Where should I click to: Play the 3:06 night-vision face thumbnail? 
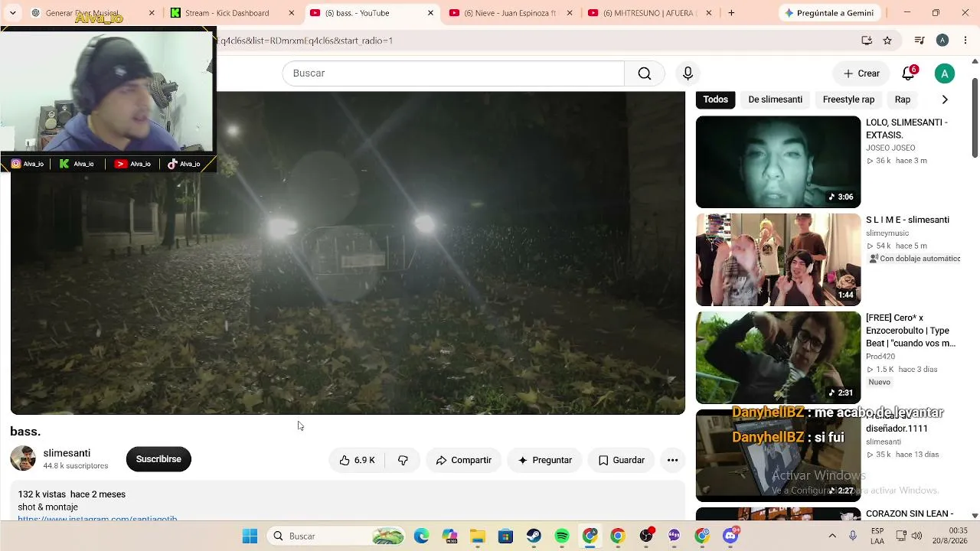778,161
